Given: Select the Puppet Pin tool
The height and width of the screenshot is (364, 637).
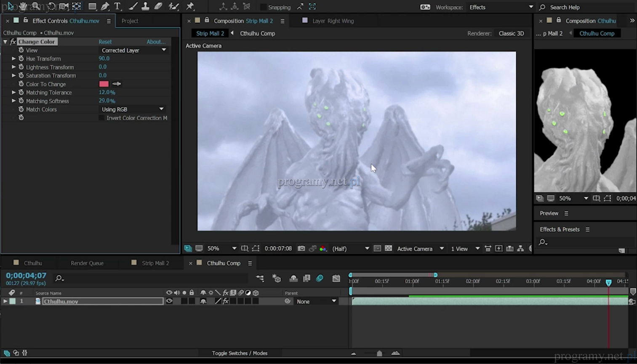Looking at the screenshot, I should pyautogui.click(x=190, y=6).
